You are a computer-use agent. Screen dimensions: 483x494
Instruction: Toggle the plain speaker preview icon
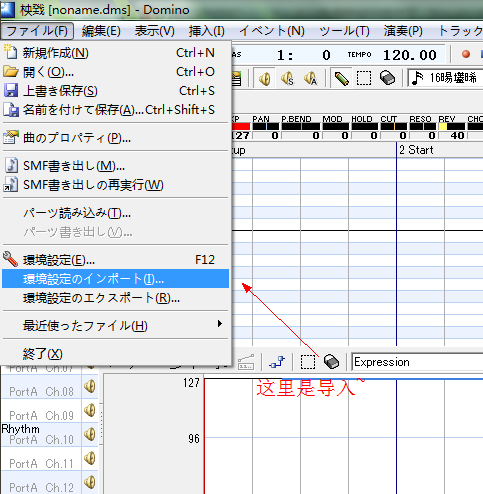pyautogui.click(x=264, y=79)
